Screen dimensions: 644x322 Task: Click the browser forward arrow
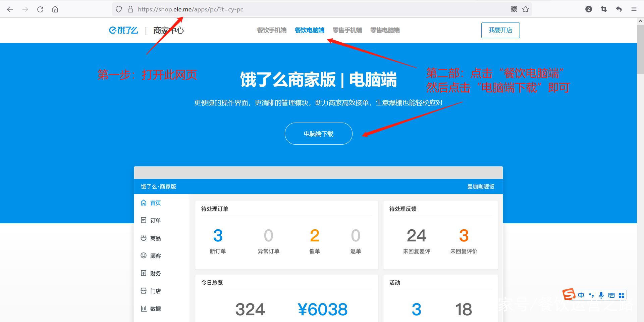[x=25, y=9]
